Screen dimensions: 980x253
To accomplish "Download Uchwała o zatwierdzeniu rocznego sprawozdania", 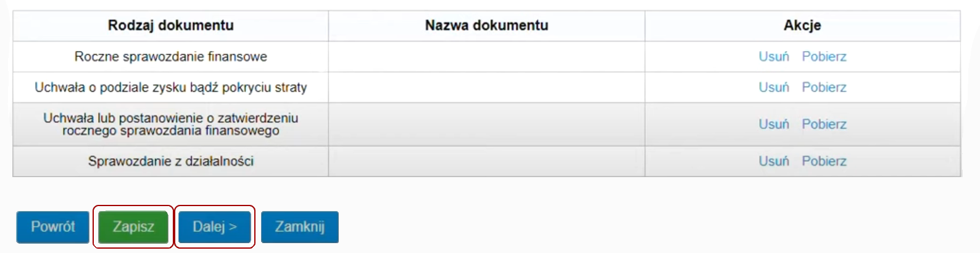I will click(824, 125).
